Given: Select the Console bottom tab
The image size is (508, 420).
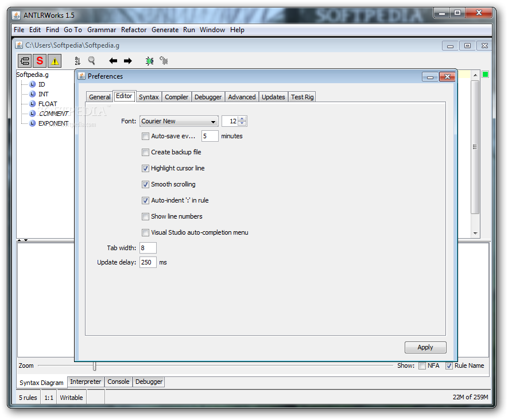Looking at the screenshot, I should [x=118, y=382].
